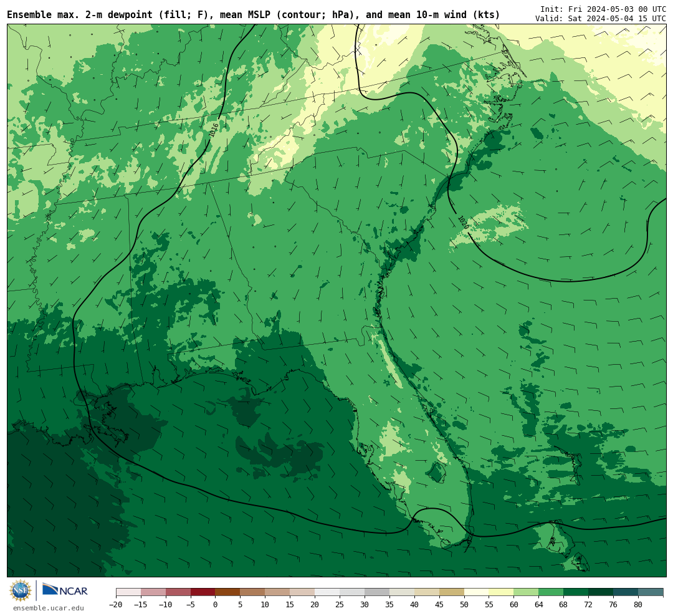Click the color swatch between 64 and 68
The image size is (673, 616).
click(x=551, y=592)
